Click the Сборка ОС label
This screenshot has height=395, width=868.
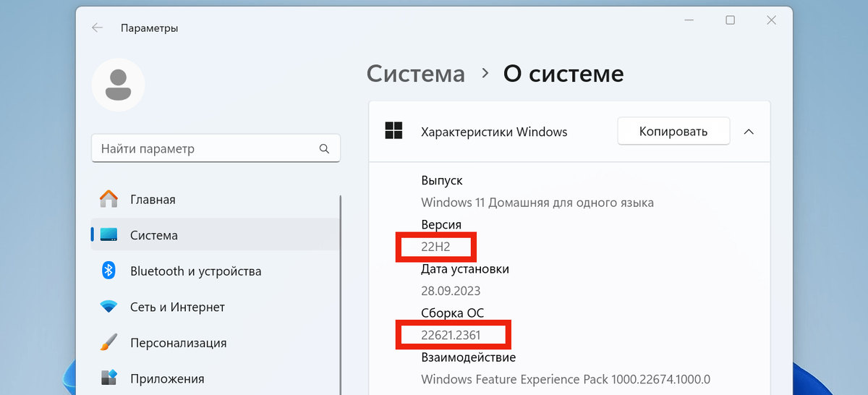[453, 313]
